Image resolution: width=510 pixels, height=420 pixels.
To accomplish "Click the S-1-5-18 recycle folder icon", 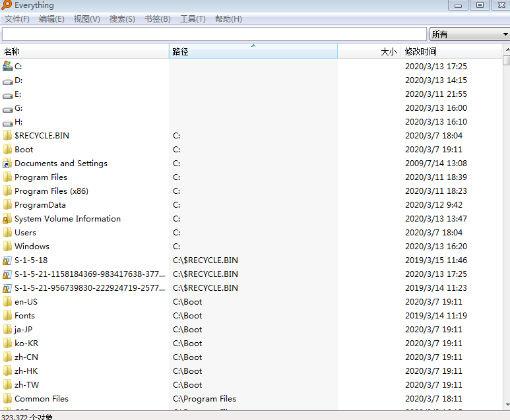I will pos(7,260).
